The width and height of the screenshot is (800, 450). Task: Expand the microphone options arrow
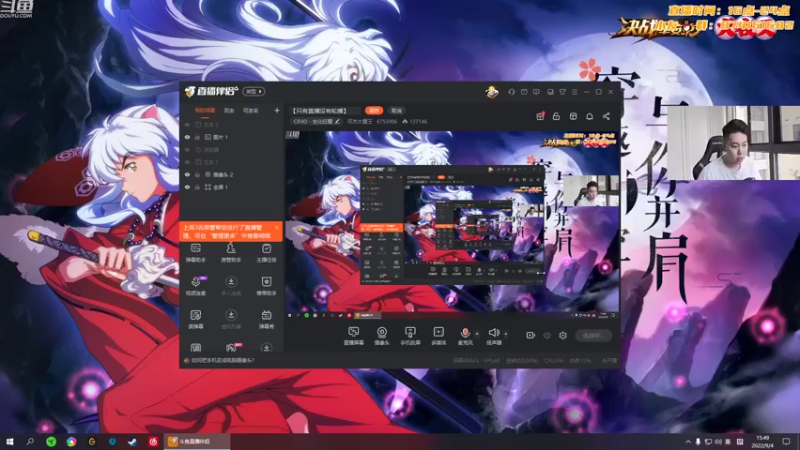(x=477, y=334)
